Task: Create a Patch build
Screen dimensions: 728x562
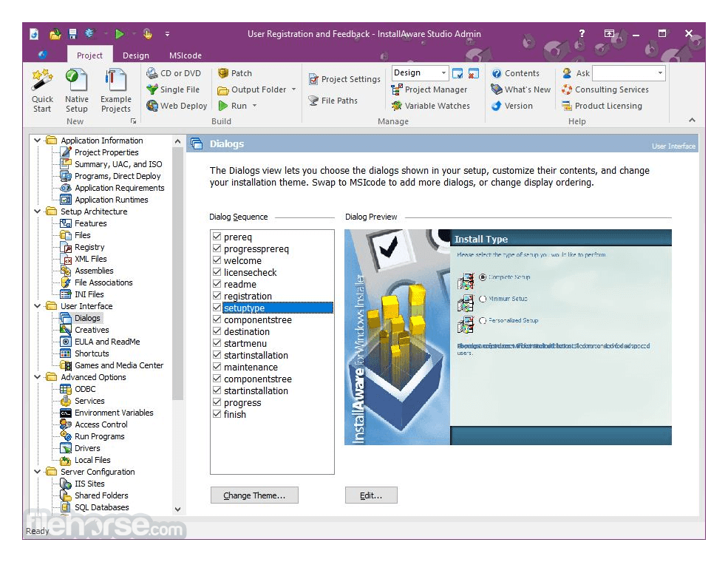Action: (235, 73)
